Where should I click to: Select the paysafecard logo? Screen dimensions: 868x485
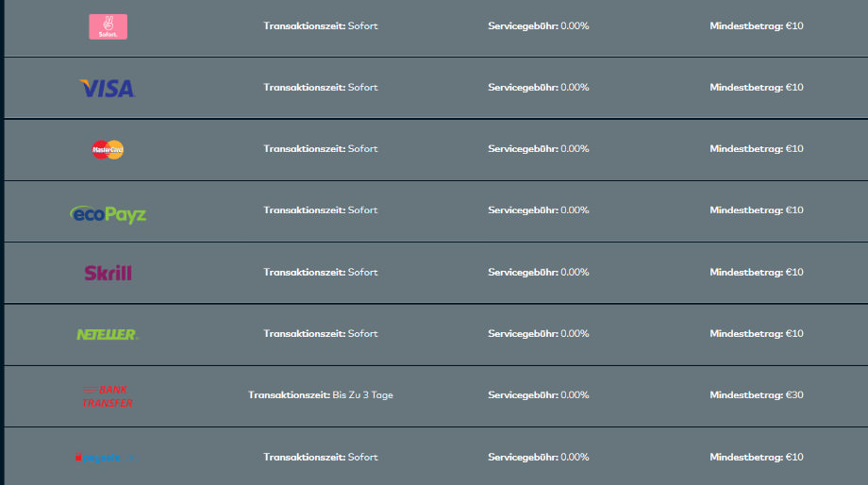(107, 458)
